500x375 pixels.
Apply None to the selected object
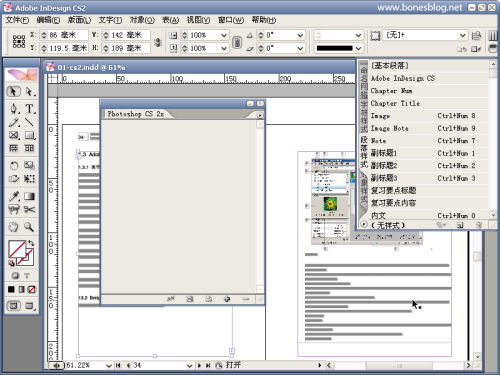(32, 289)
